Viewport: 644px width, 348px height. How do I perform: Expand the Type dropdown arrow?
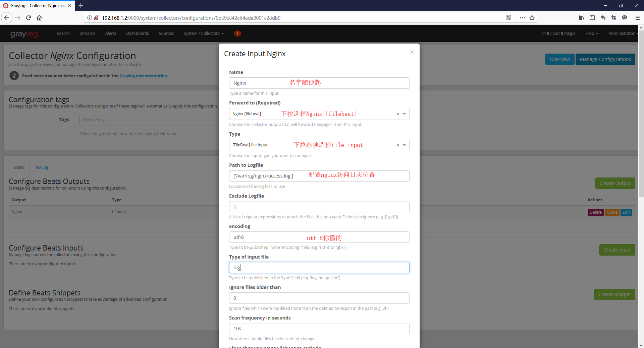[x=405, y=145]
